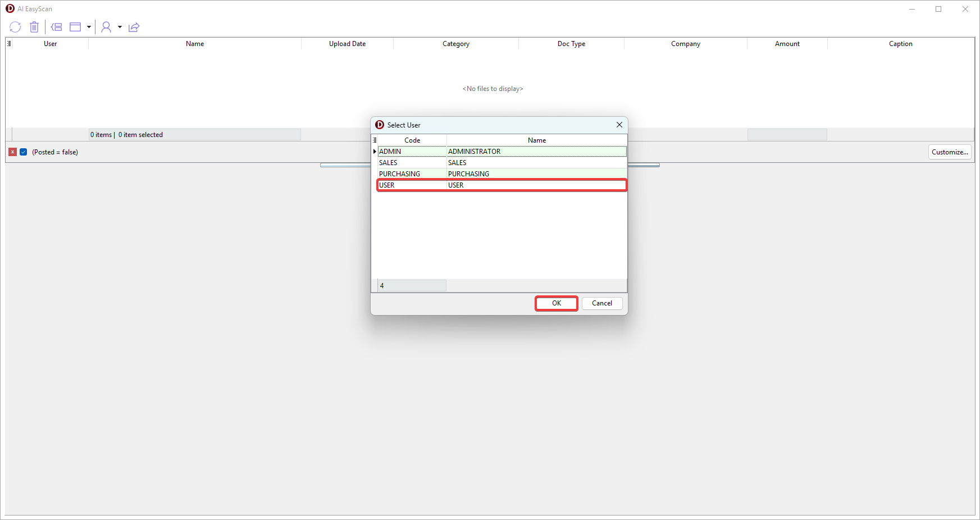Click the window layout toolbar icon
The height and width of the screenshot is (520, 980).
click(x=75, y=27)
